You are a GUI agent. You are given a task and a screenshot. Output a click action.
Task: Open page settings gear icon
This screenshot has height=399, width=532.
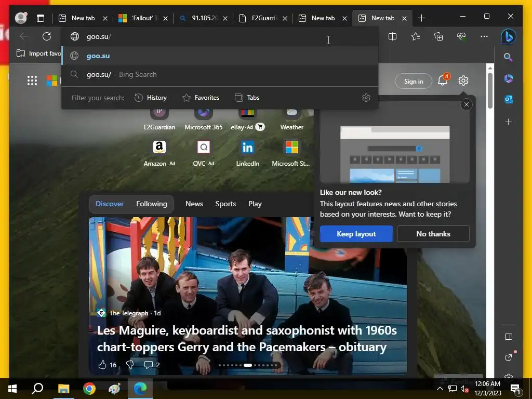463,81
